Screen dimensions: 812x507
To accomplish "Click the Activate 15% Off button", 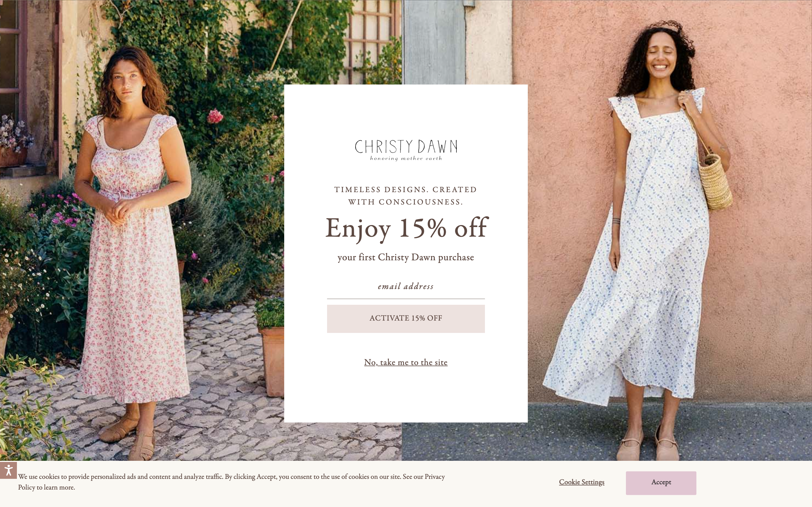I will tap(406, 319).
